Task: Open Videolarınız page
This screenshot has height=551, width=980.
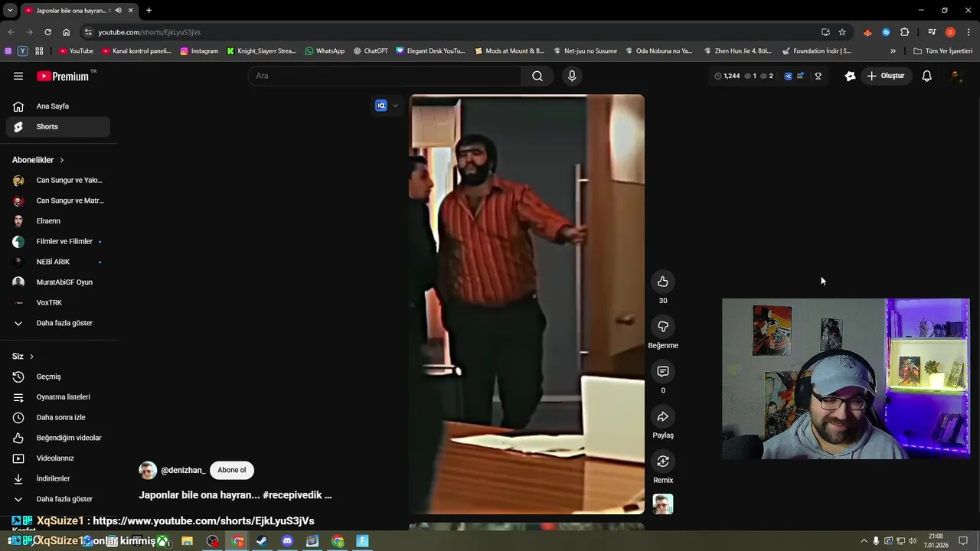Action: click(58, 458)
